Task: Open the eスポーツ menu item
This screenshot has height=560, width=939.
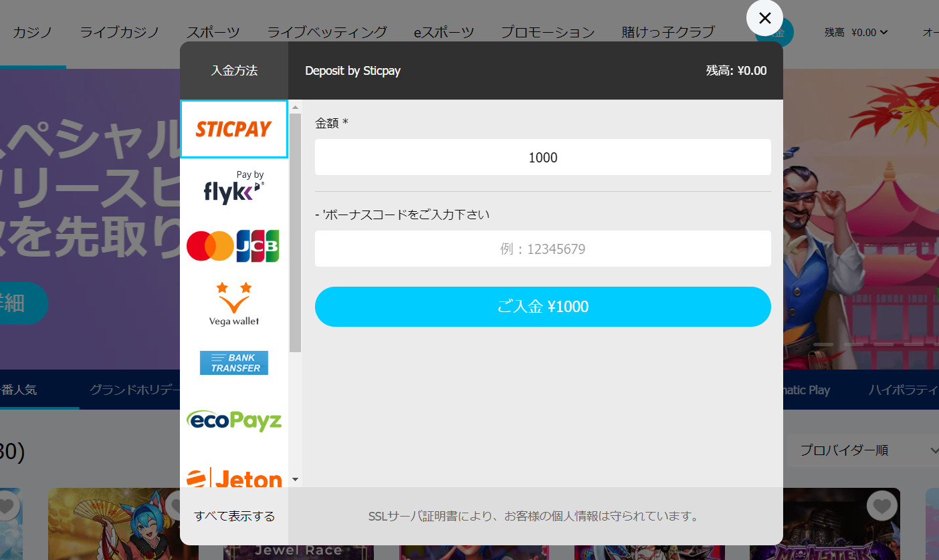Action: click(444, 31)
